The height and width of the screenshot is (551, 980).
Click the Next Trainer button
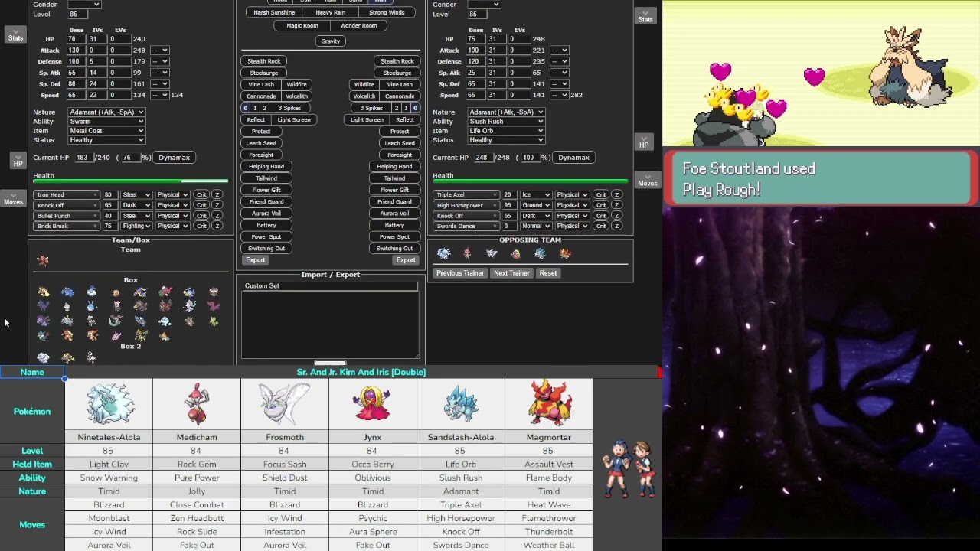511,273
